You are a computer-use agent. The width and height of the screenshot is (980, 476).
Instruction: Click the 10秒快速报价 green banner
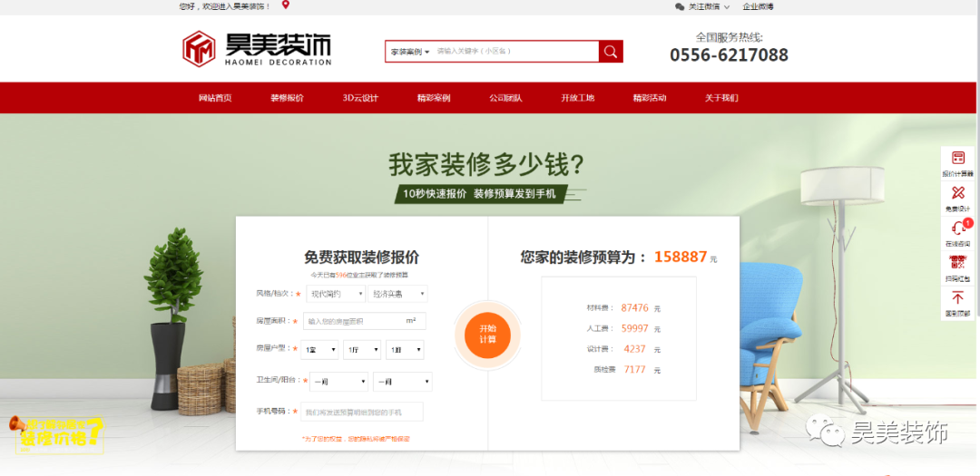click(479, 194)
